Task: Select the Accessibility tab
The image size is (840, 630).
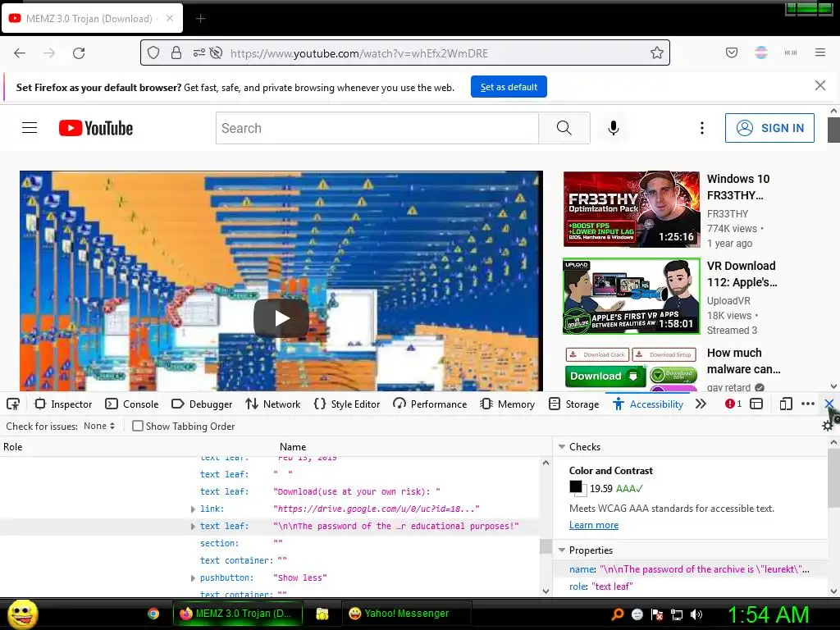Action: coord(648,404)
